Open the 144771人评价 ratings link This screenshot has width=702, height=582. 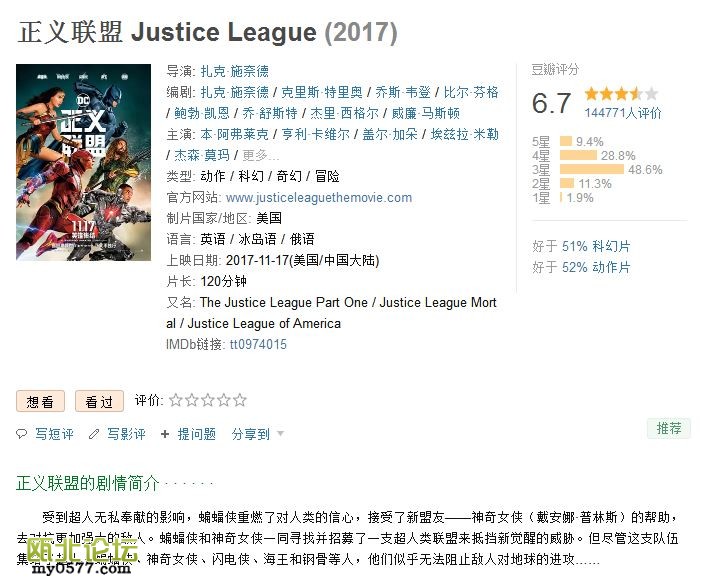tap(623, 113)
